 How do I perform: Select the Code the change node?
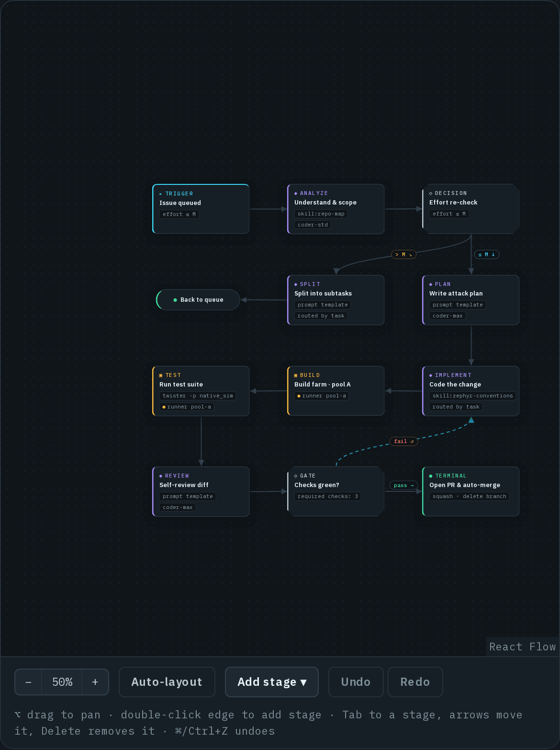471,391
